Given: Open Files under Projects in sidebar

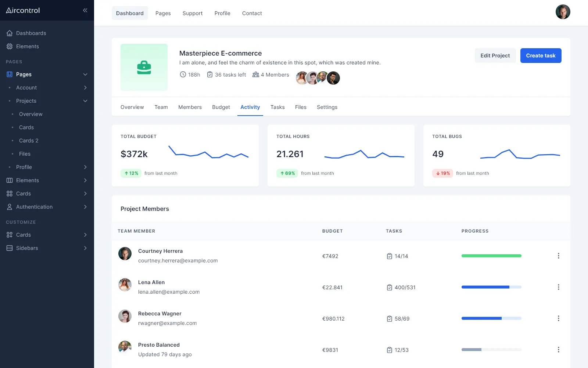Looking at the screenshot, I should click(x=25, y=154).
